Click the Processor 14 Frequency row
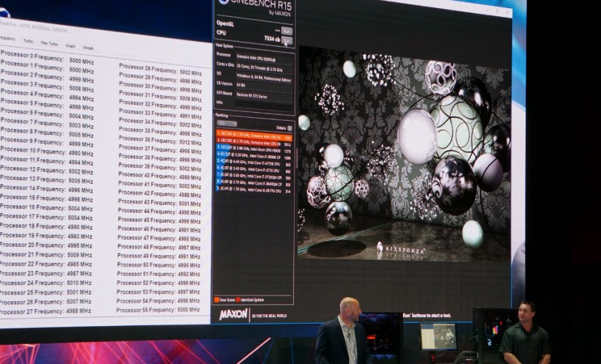 tap(46, 189)
